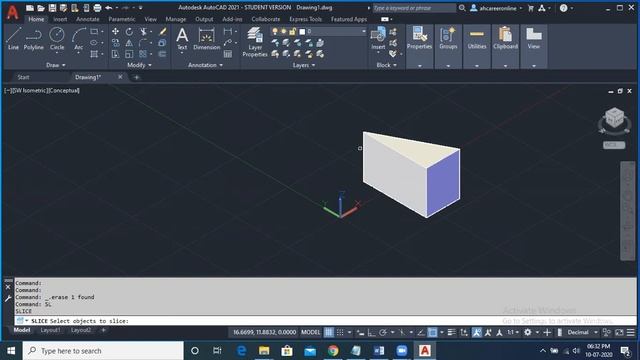This screenshot has width=640, height=360.
Task: Click the command line input field
Action: (325, 321)
